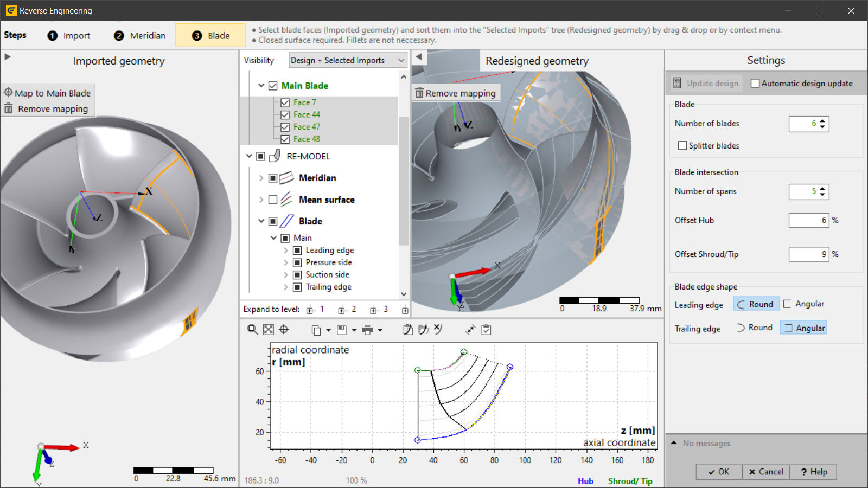Click the floppy disk save icon

click(x=342, y=330)
